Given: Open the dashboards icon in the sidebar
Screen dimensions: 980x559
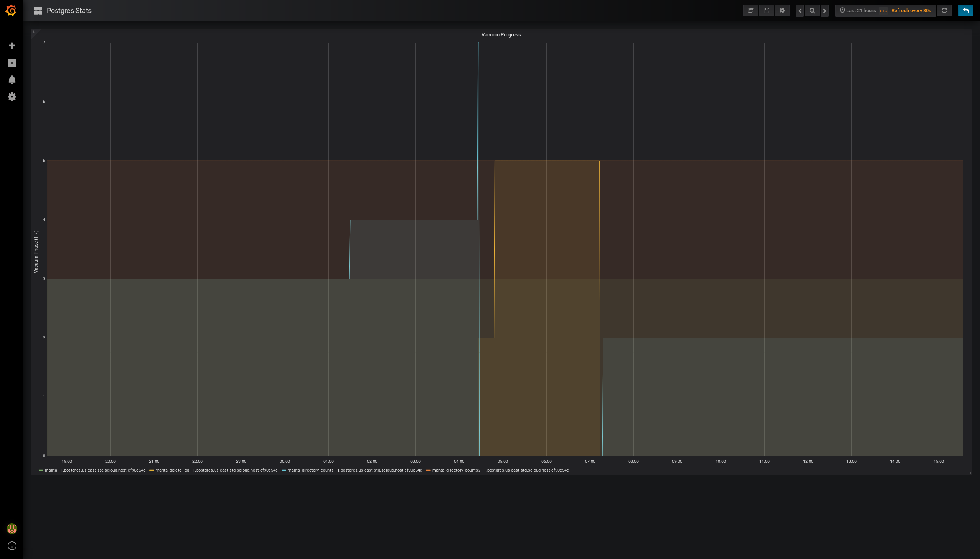Looking at the screenshot, I should (12, 62).
